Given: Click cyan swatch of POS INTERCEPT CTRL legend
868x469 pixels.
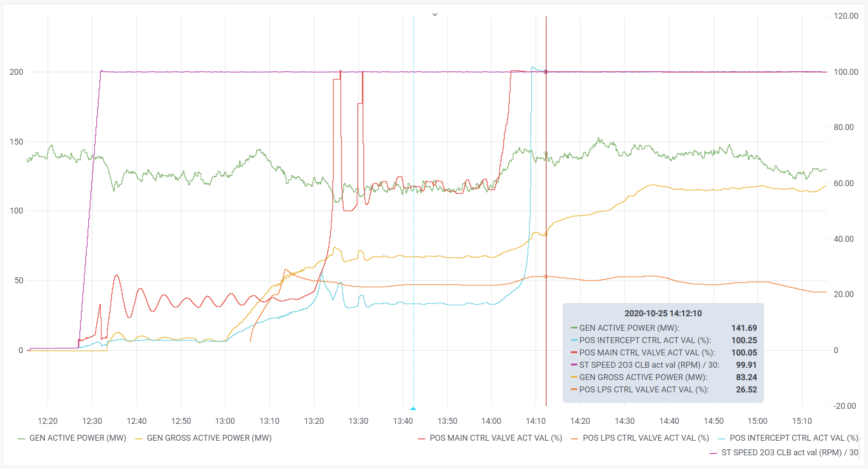Looking at the screenshot, I should [x=722, y=438].
